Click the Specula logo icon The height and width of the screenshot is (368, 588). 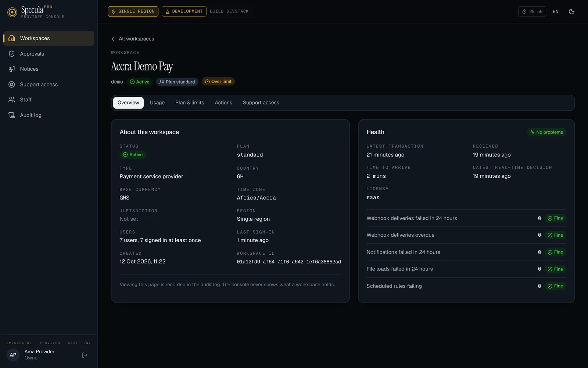[12, 12]
